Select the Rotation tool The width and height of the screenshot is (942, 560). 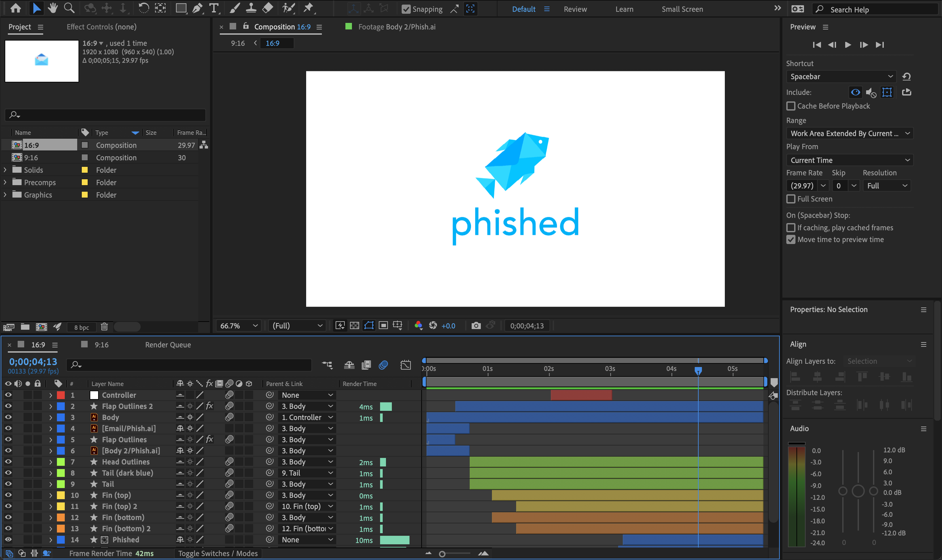(x=143, y=8)
